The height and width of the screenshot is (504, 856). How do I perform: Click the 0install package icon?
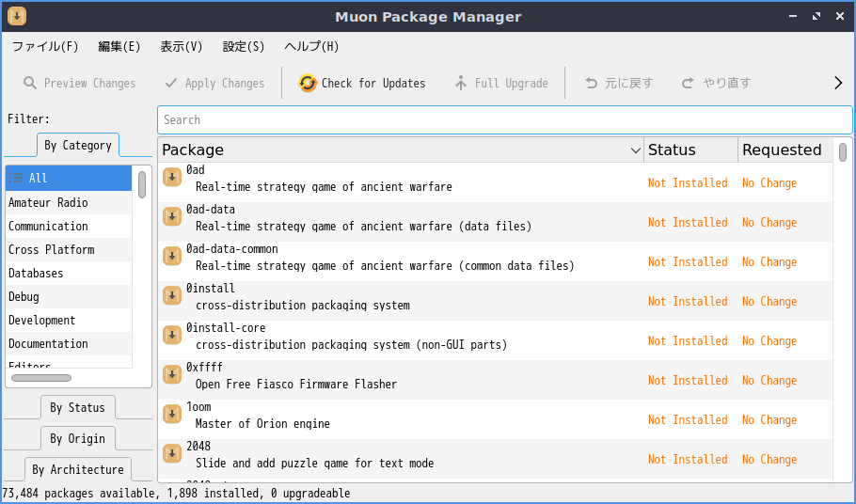click(172, 295)
